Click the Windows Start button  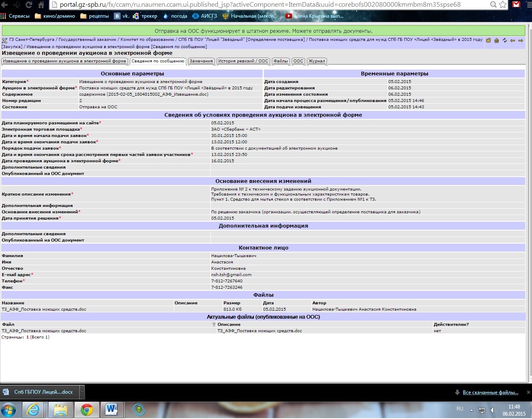8,409
